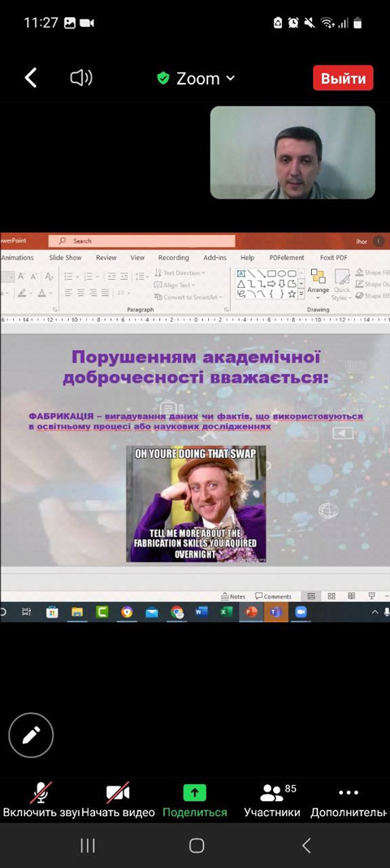
Task: Click the Decrease Font Size icon
Action: click(x=34, y=276)
